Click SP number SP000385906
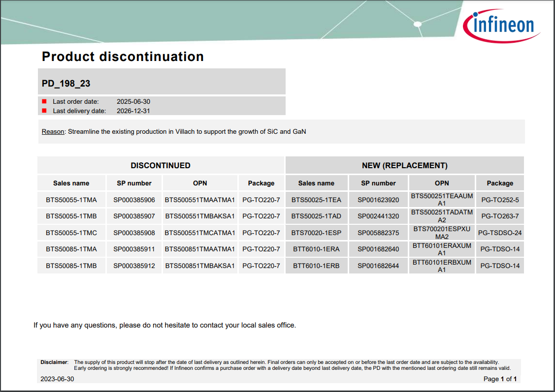The image size is (555, 392). click(x=134, y=200)
